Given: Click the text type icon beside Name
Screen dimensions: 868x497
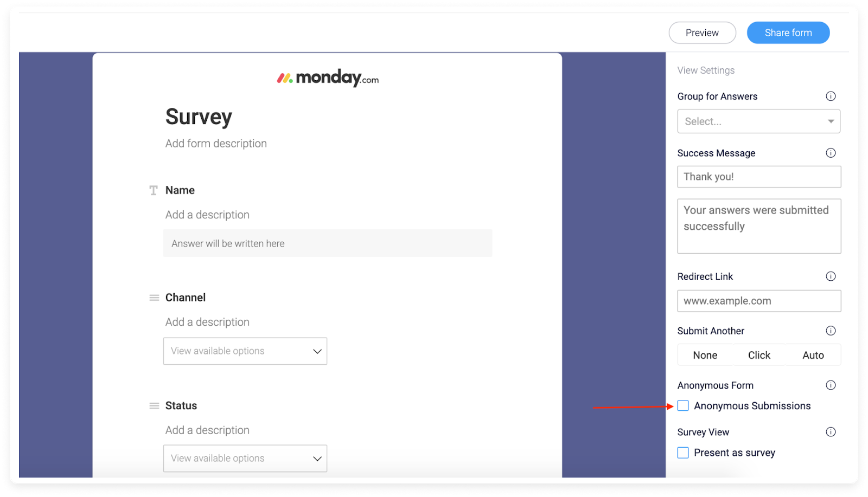Looking at the screenshot, I should click(154, 190).
